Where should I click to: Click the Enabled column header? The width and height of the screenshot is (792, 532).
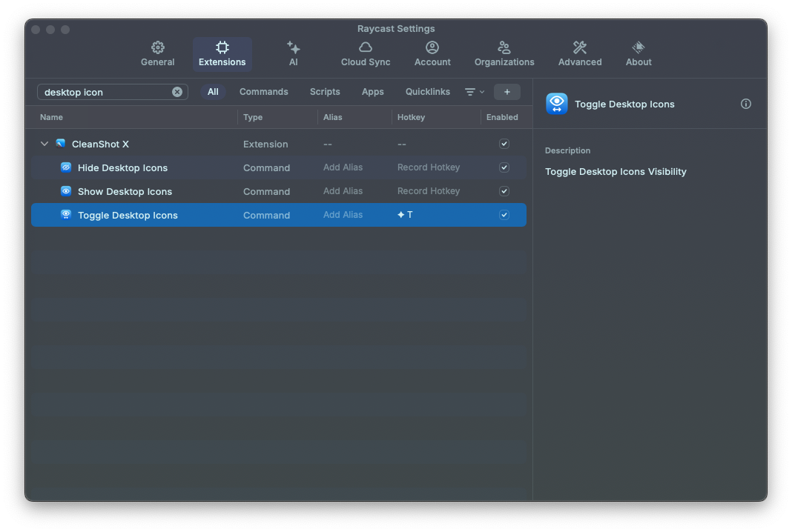click(x=502, y=117)
